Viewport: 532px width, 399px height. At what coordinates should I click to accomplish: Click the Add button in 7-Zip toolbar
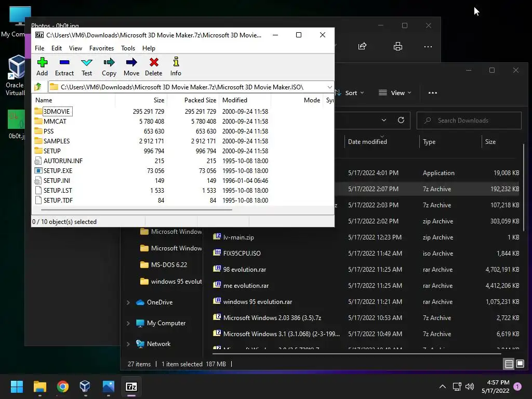pyautogui.click(x=42, y=67)
